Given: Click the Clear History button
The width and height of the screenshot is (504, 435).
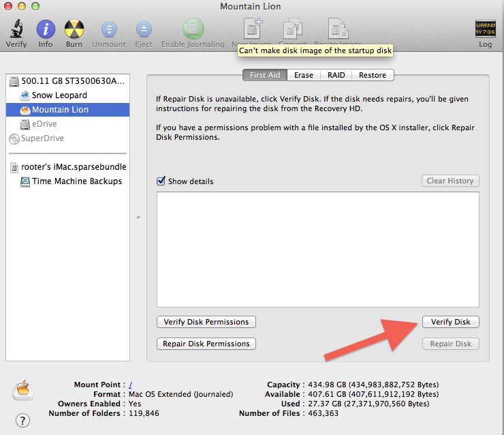Looking at the screenshot, I should tap(450, 181).
